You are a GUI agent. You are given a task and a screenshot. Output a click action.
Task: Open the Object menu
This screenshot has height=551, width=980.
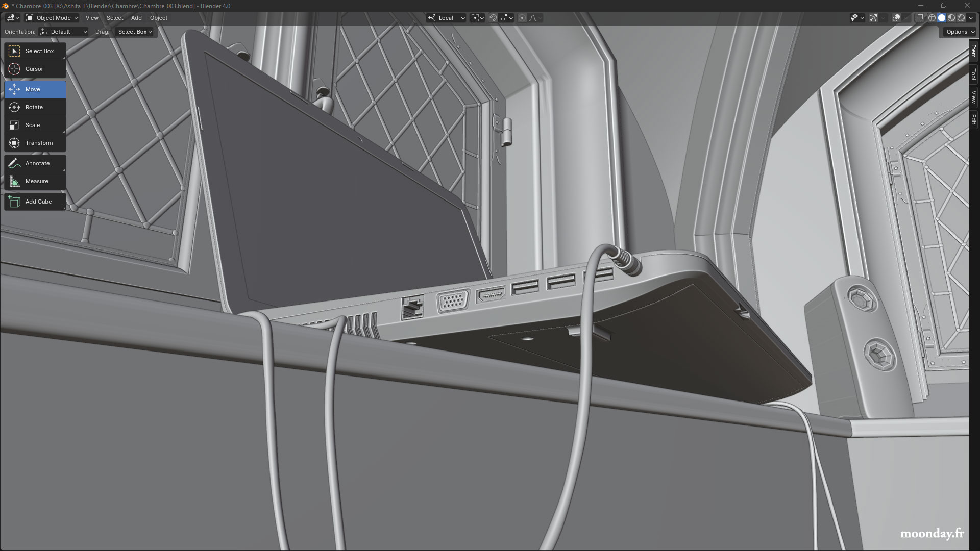pos(159,18)
